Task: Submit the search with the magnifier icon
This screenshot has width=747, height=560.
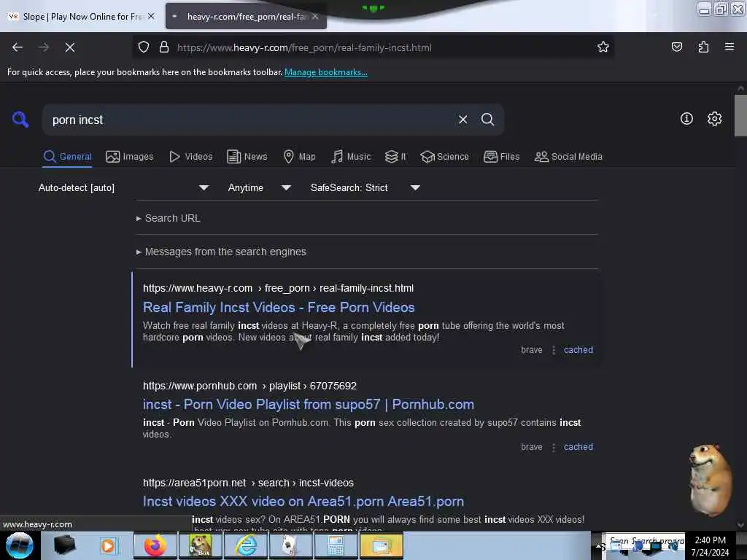Action: (487, 120)
